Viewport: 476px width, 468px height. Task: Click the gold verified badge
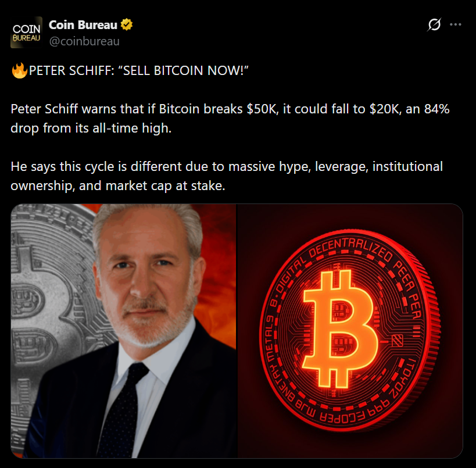tap(127, 24)
